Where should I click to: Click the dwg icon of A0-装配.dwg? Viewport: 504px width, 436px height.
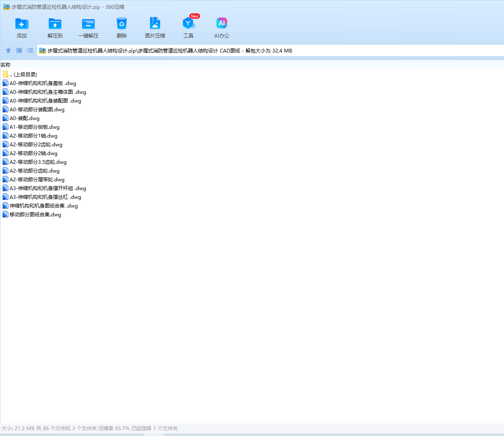pos(5,118)
